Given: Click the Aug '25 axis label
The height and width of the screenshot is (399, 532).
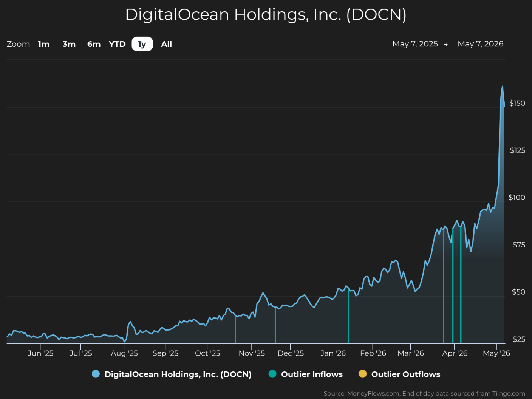Looking at the screenshot, I should click(124, 353).
